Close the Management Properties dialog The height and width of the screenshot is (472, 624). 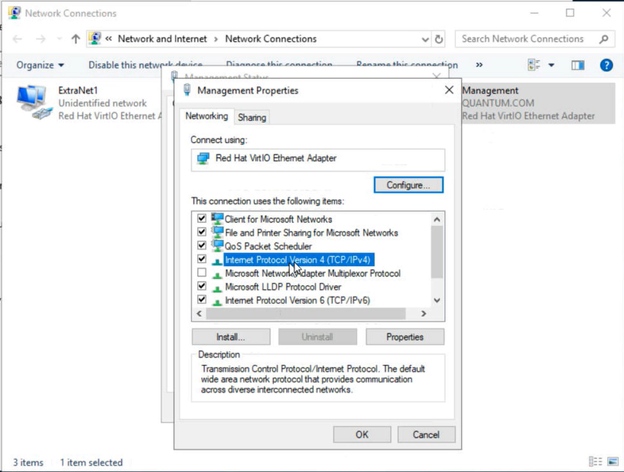tap(449, 90)
